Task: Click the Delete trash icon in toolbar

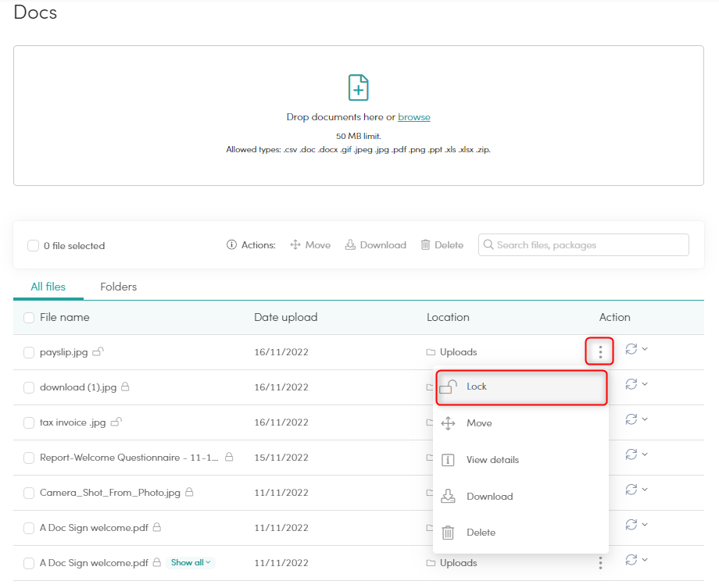Action: coord(426,245)
